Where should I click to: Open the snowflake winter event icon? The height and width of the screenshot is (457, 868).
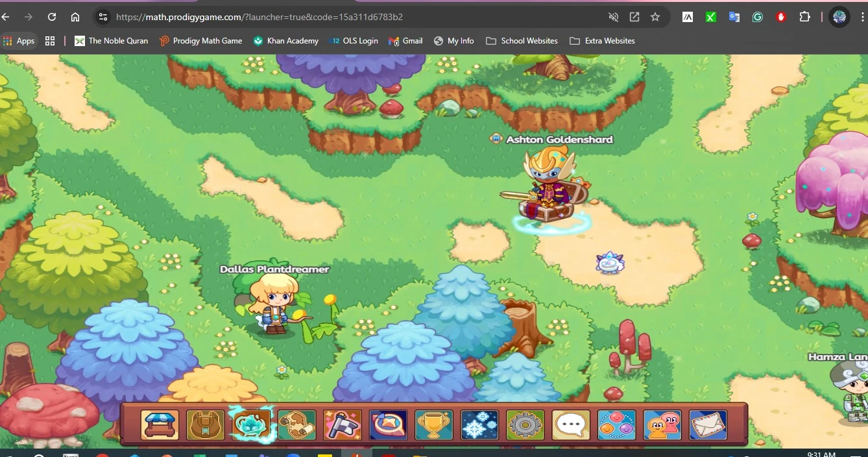pos(479,425)
